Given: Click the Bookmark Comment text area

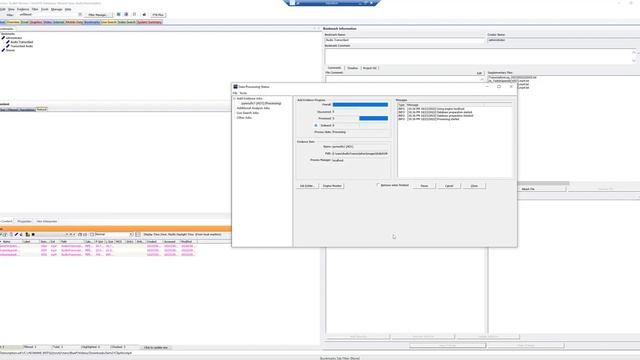Looking at the screenshot, I should pos(480,56).
